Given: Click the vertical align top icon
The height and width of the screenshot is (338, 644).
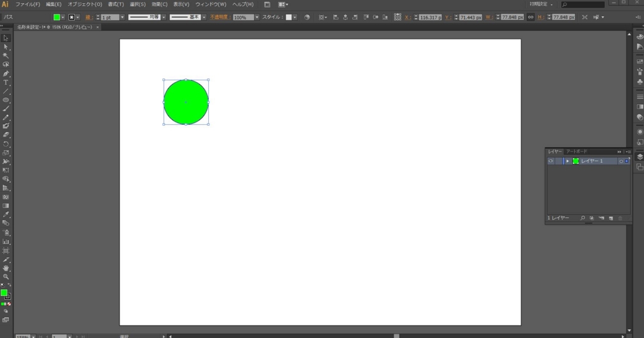Looking at the screenshot, I should tap(366, 17).
